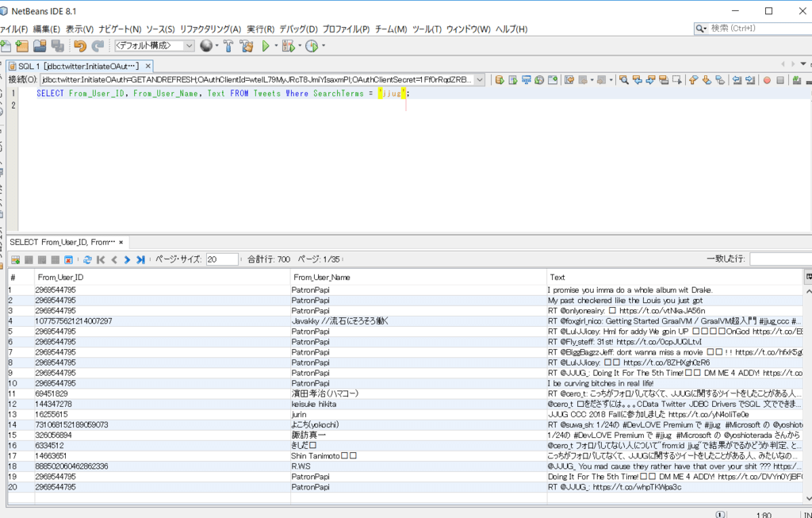Start macro recording with the red circle icon

tap(767, 79)
